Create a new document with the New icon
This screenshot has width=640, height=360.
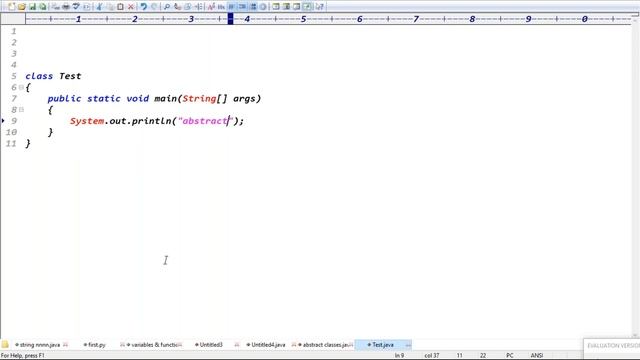[x=11, y=7]
